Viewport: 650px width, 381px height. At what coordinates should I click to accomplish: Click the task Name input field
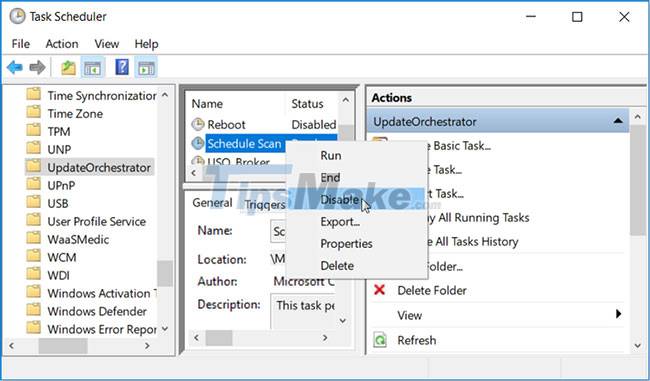point(279,231)
